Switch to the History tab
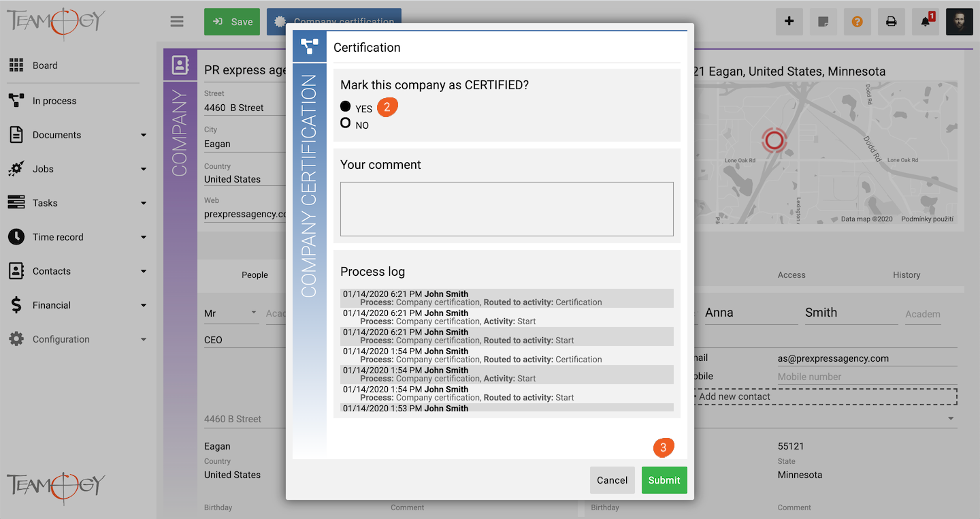Screen dimensions: 980x519 [906, 275]
